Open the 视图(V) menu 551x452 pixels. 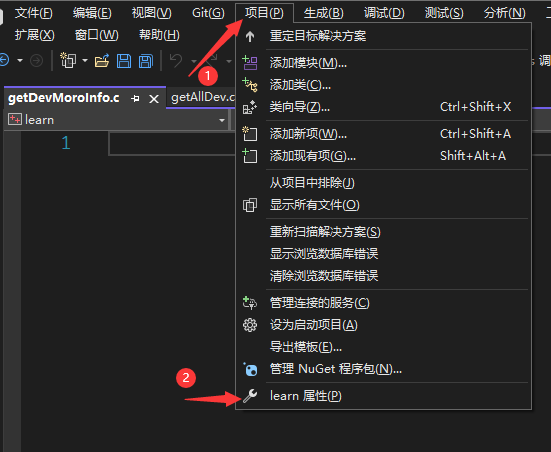(x=151, y=13)
